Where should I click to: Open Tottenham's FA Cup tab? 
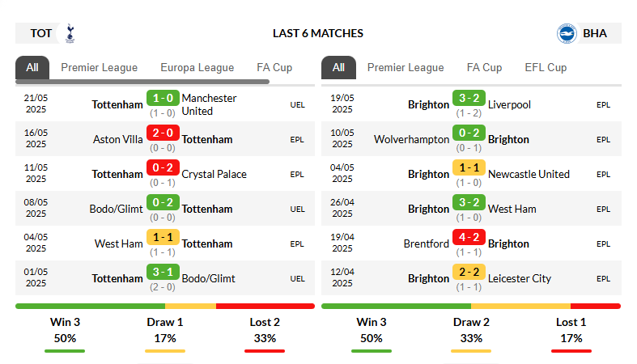[x=274, y=67]
